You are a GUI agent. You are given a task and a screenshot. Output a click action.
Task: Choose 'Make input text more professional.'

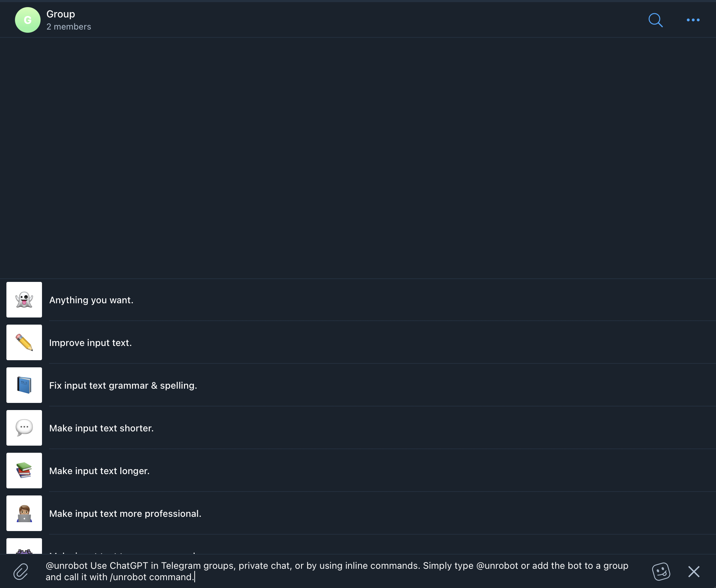point(358,513)
